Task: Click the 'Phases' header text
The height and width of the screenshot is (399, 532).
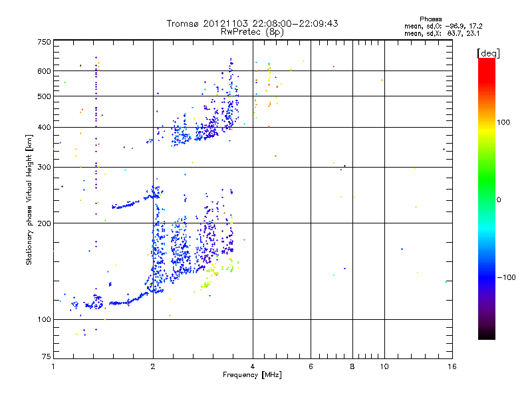Action: coord(430,19)
